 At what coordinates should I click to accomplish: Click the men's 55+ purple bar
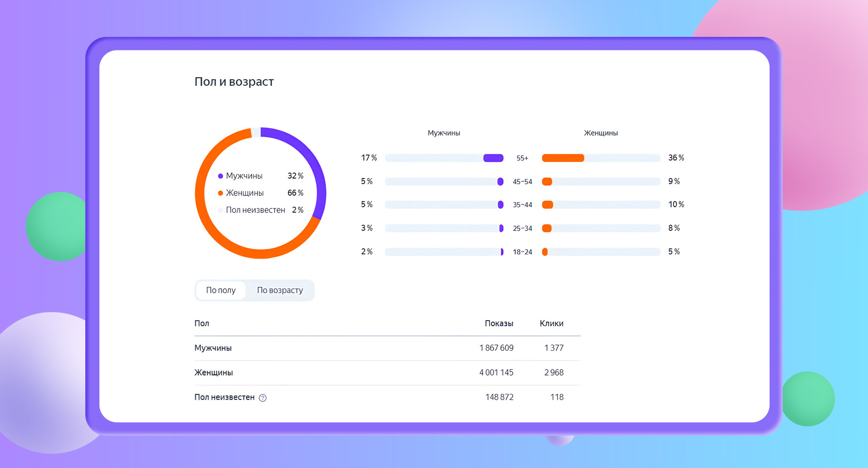tap(493, 158)
